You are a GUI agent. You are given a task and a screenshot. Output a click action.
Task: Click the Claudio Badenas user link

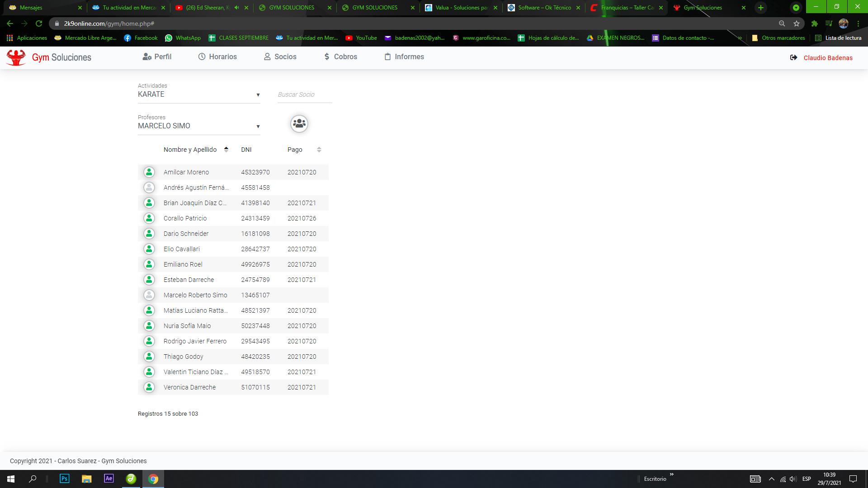click(x=828, y=58)
